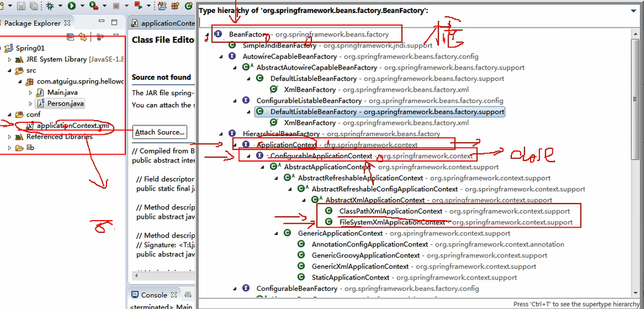Collapse All in Package Explorer
This screenshot has height=309, width=644.
pos(70,36)
